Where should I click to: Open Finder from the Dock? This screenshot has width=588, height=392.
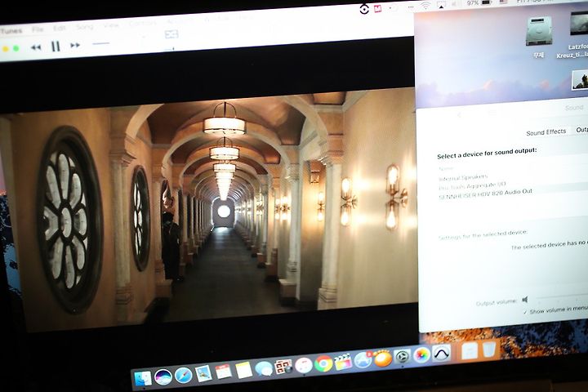143,378
